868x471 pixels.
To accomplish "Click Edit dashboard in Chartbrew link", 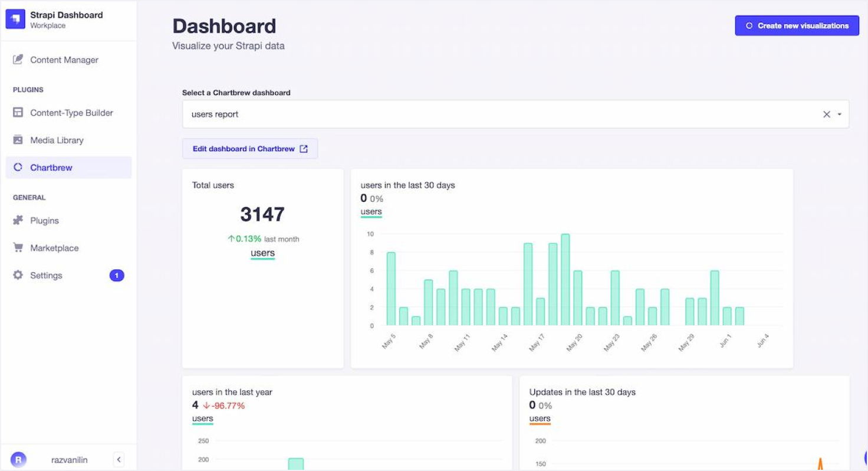I will [250, 149].
